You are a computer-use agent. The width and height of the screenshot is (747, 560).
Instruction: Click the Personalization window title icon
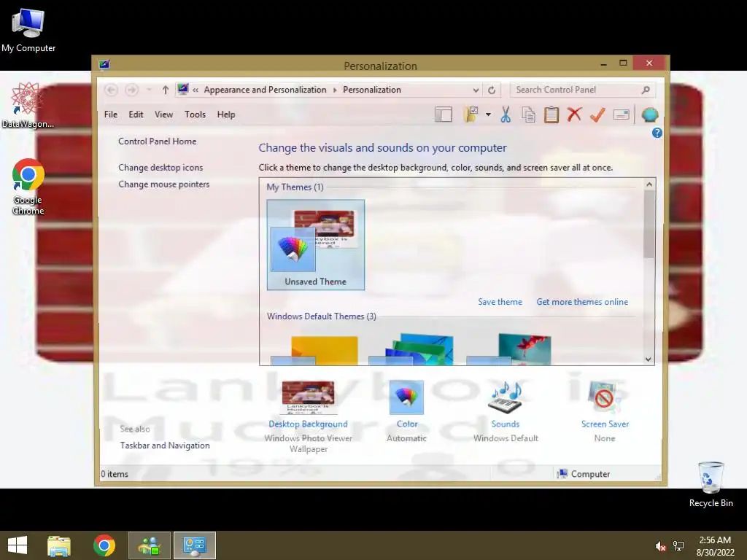[x=104, y=64]
